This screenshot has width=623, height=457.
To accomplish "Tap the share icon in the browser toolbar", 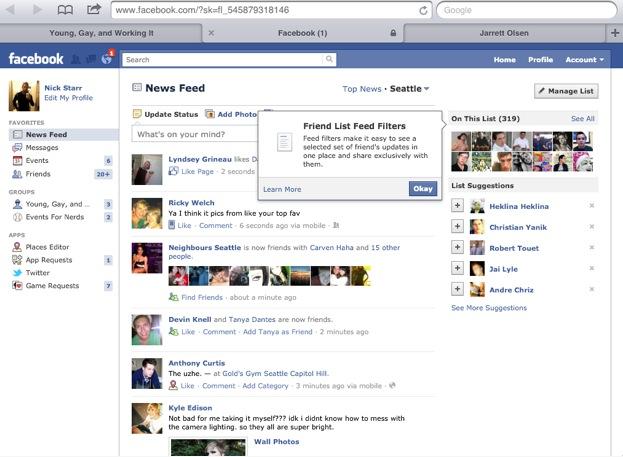I will pyautogui.click(x=93, y=9).
